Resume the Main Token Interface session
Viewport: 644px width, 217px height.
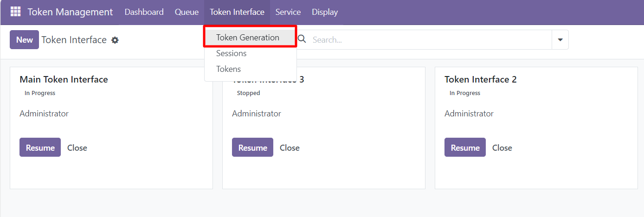(x=40, y=147)
